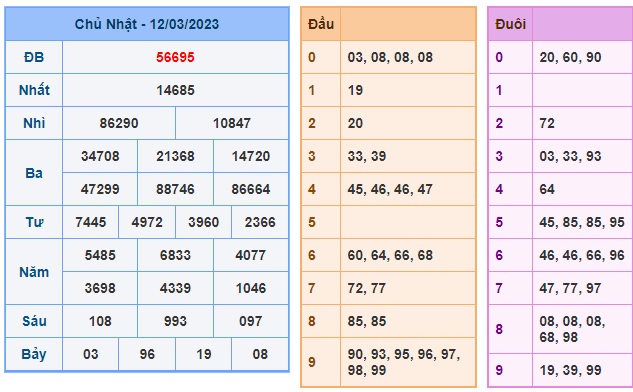The width and height of the screenshot is (633, 392).
Task: Click Bảy prize number 96
Action: click(147, 354)
